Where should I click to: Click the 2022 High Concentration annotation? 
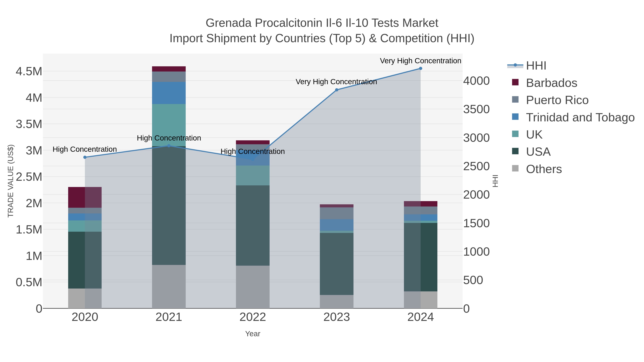[x=252, y=151]
